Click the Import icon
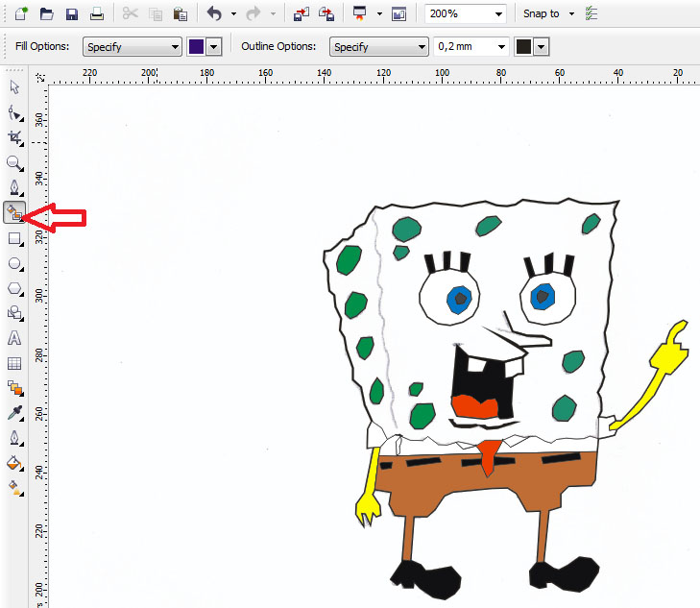 tap(302, 14)
